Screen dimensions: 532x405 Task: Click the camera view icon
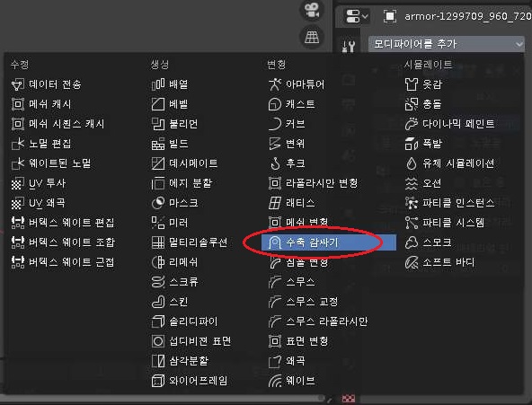coord(312,10)
